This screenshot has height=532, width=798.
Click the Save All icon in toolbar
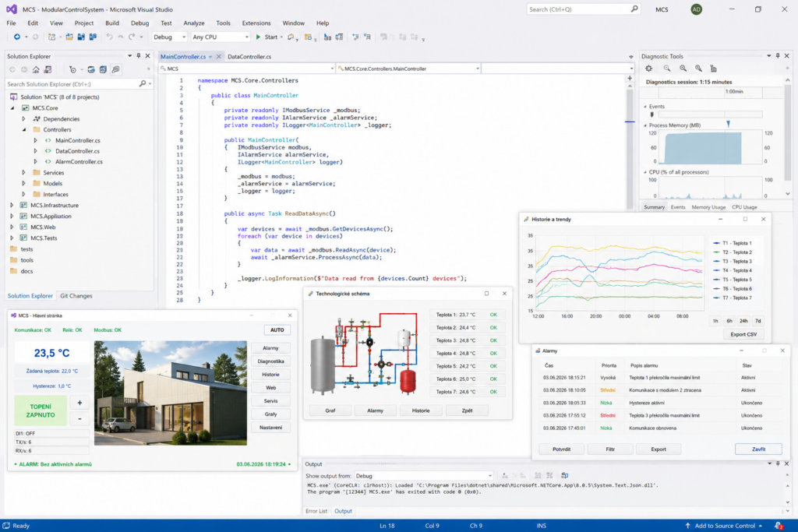pyautogui.click(x=93, y=37)
